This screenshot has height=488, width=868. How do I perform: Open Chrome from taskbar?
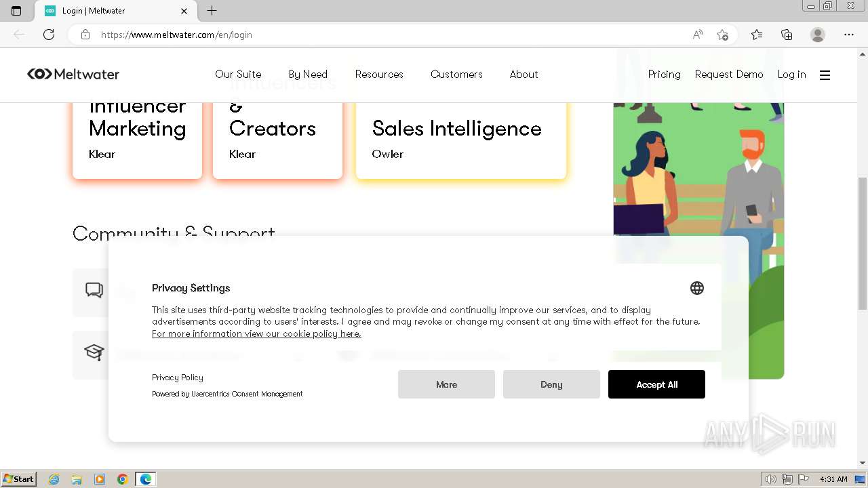point(123,479)
